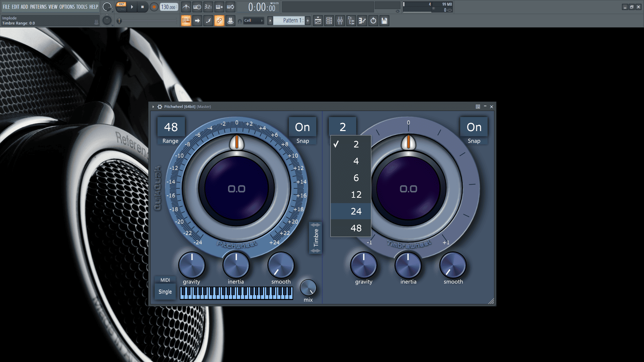The image size is (644, 362).
Task: Click the Record button
Action: [x=154, y=7]
